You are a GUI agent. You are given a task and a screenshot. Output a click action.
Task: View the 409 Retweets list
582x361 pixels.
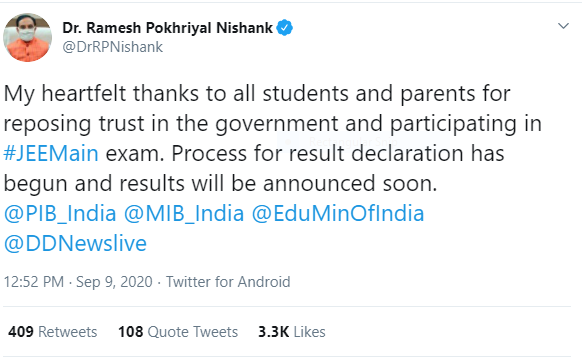53,332
